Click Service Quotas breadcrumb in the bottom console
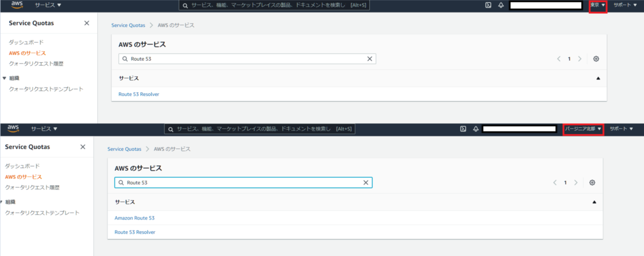This screenshot has width=644, height=256. [x=125, y=149]
